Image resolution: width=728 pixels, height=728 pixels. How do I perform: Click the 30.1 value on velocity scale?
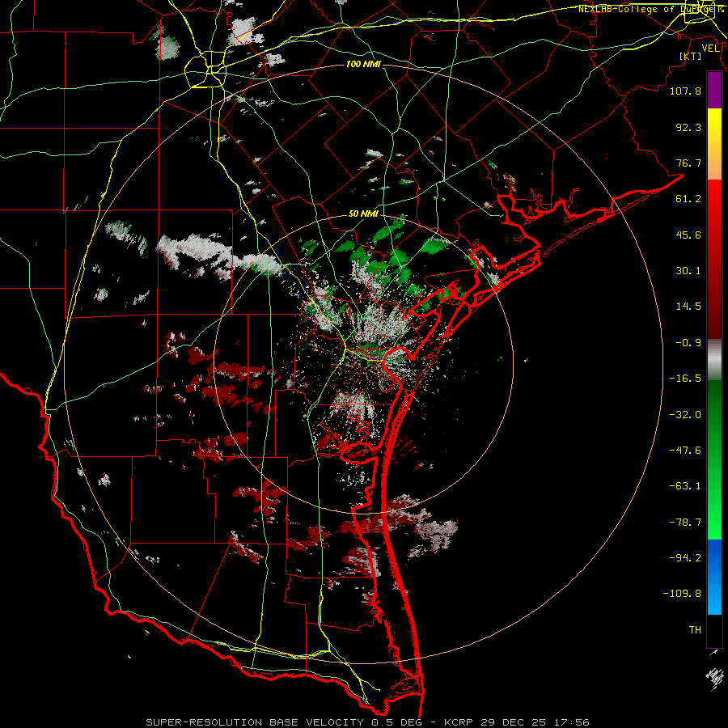coord(688,271)
